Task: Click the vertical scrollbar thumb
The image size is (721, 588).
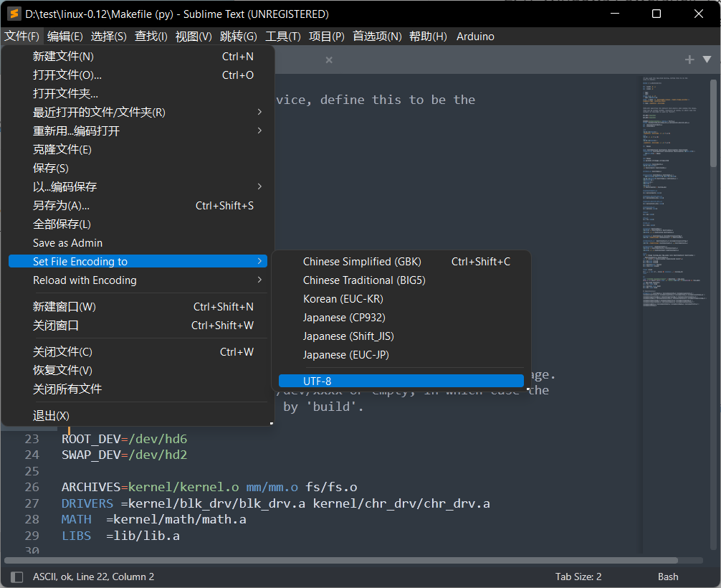Action: click(x=713, y=123)
